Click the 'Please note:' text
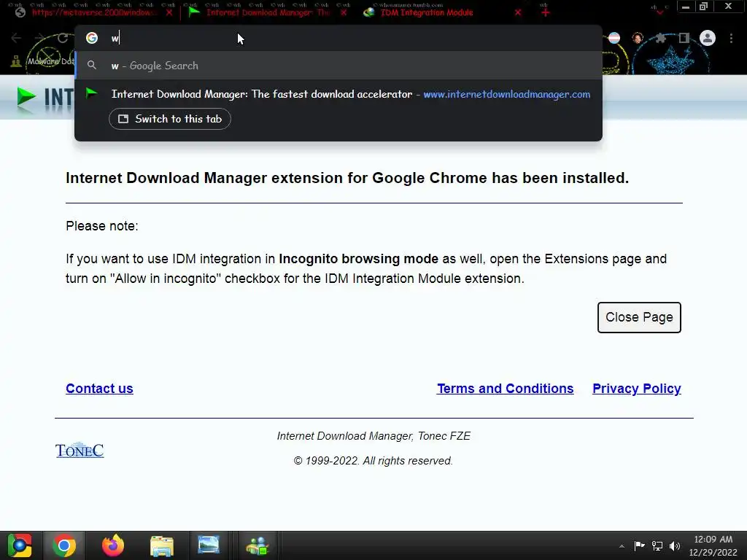The width and height of the screenshot is (747, 560). 102,226
